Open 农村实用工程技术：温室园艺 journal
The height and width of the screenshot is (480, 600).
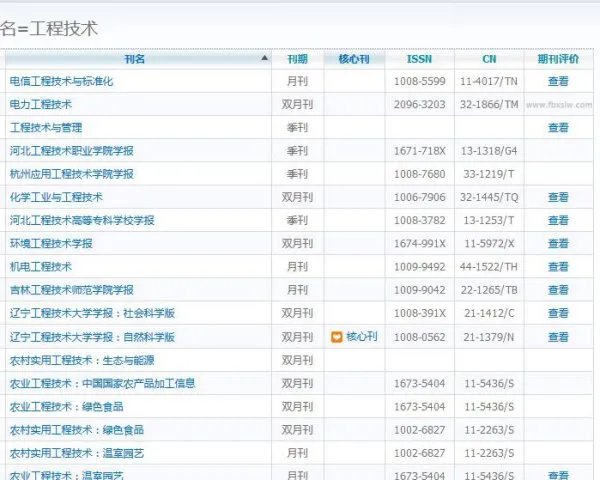[x=77, y=453]
